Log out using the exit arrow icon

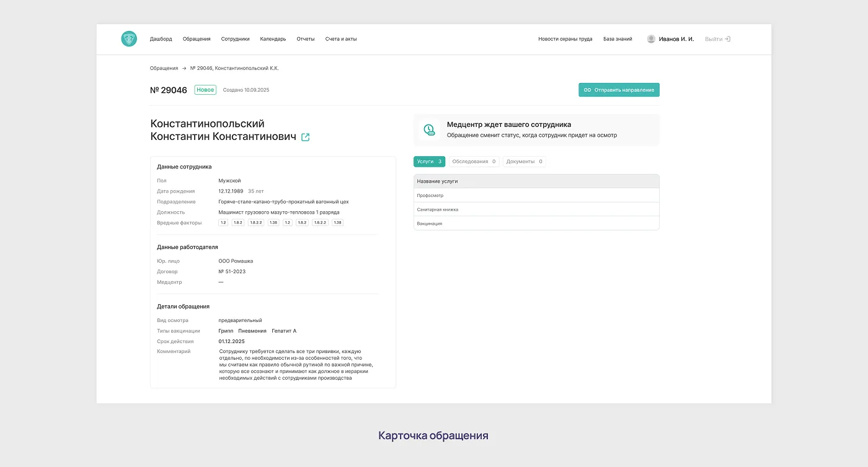[727, 38]
